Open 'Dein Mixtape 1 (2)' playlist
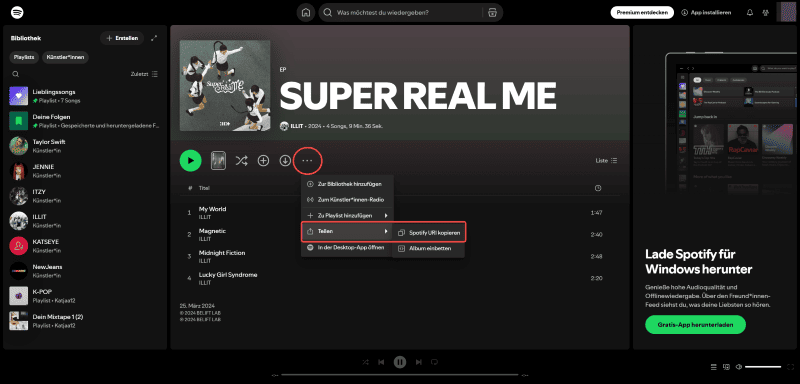The height and width of the screenshot is (384, 800). [85, 321]
